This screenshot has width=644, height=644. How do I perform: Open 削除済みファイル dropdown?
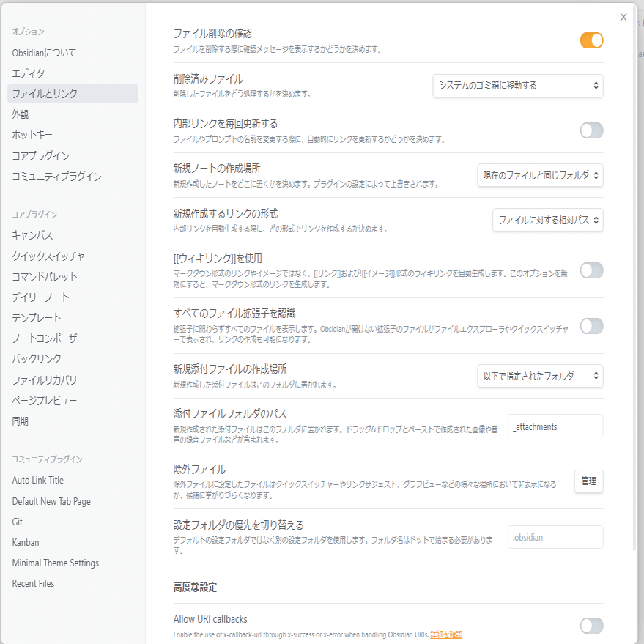(x=518, y=86)
